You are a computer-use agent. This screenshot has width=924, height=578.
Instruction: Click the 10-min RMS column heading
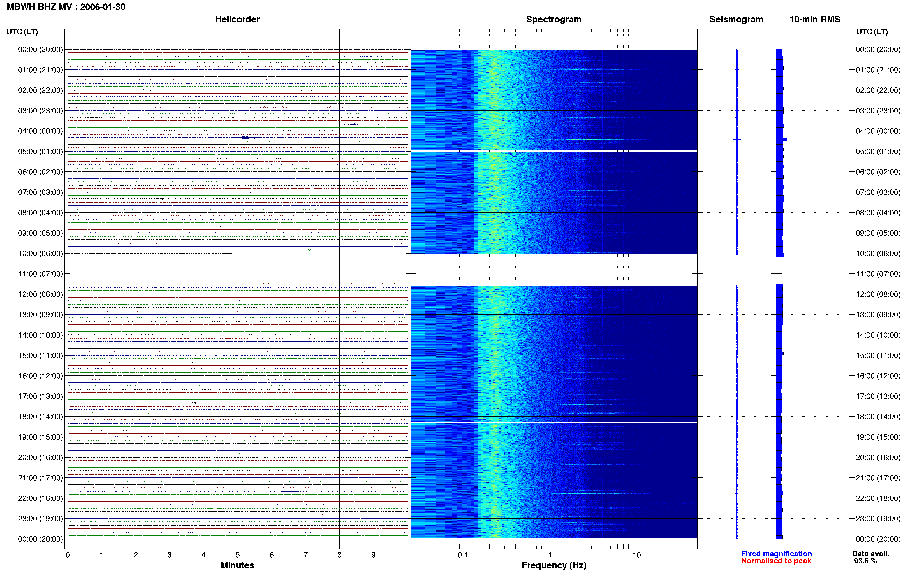click(x=815, y=19)
